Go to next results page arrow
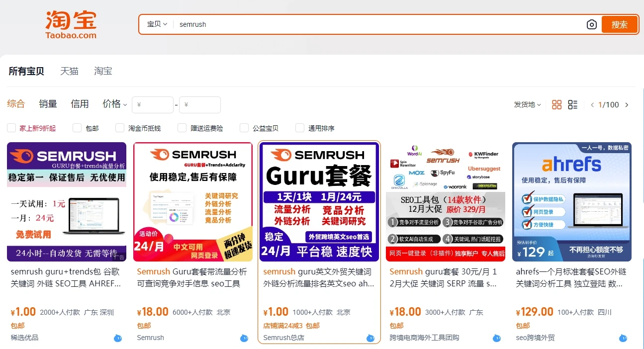This screenshot has width=644, height=349. tap(627, 105)
